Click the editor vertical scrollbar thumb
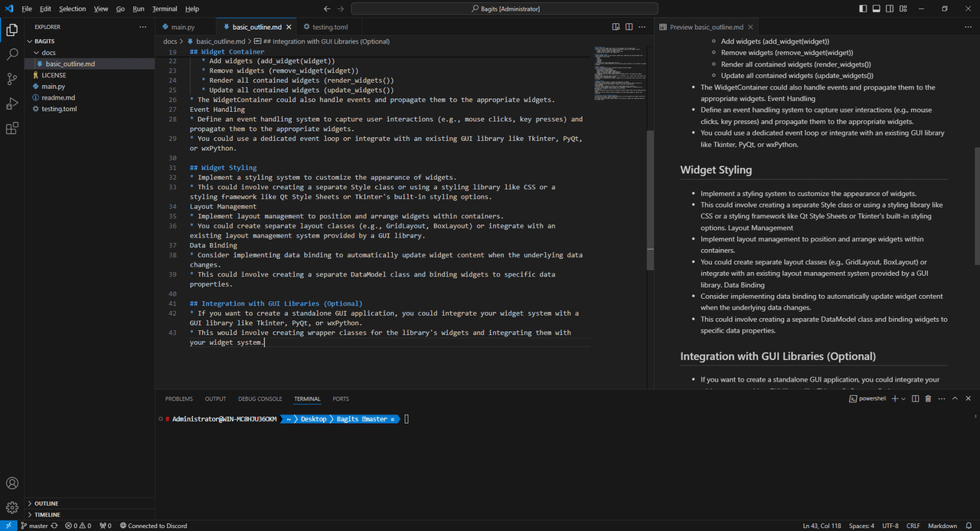 (x=651, y=200)
